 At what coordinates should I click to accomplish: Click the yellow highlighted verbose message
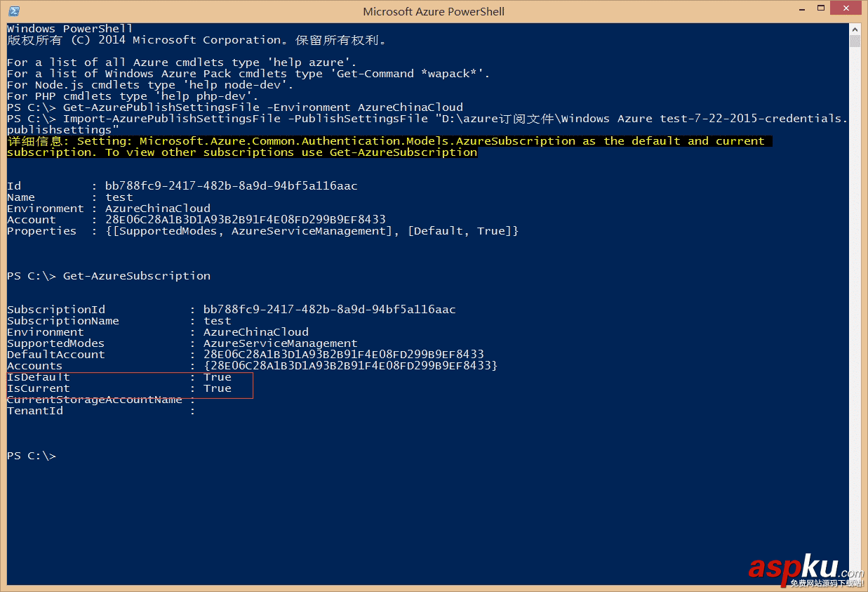click(x=385, y=141)
